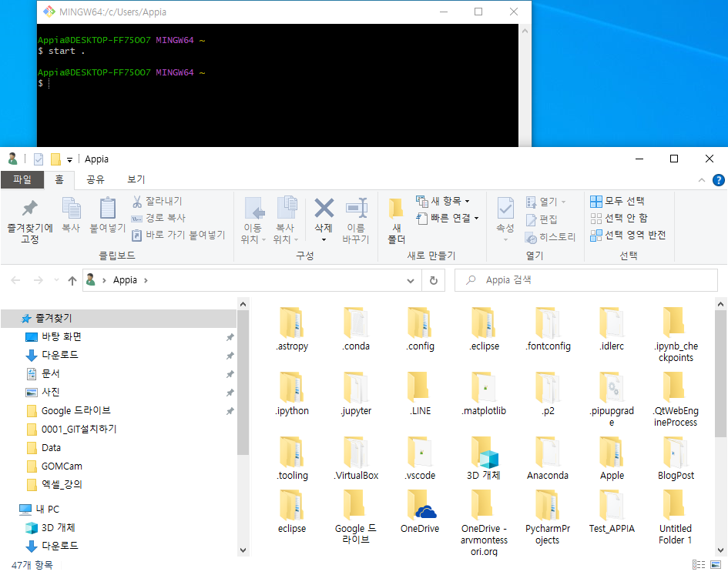Click the Refresh button beside the address bar

pos(433,280)
